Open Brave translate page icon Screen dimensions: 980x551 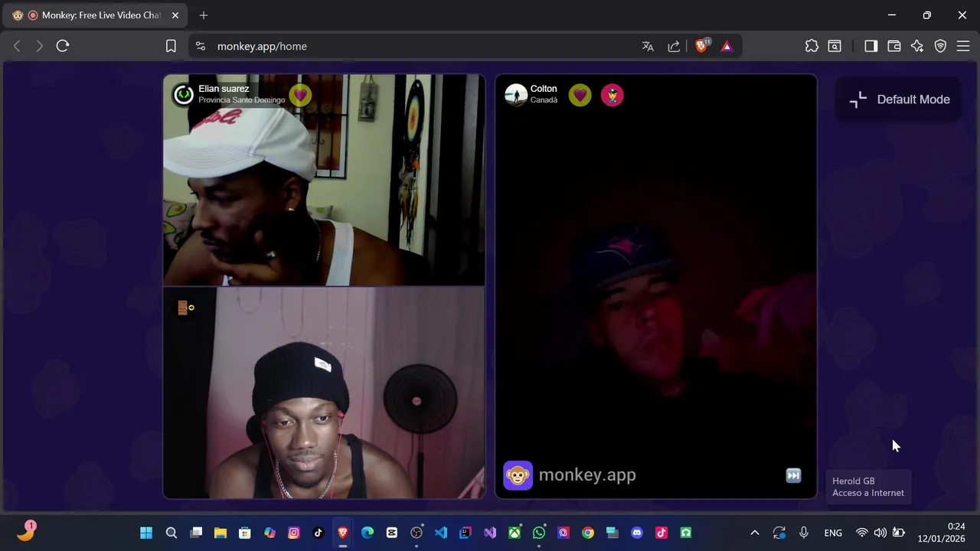tap(648, 46)
